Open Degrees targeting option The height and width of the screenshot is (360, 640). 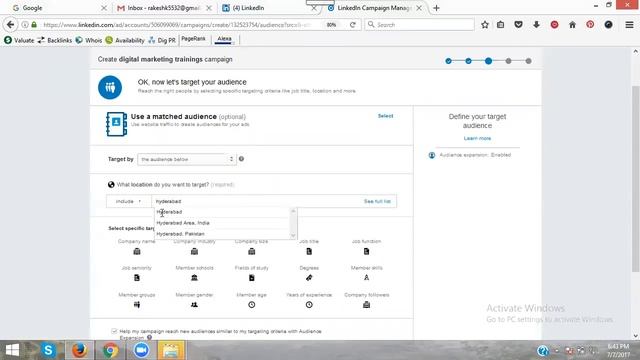(309, 273)
